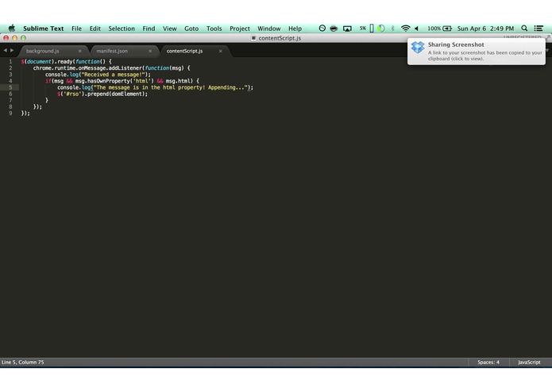Click line number 3 in the gutter

coord(10,75)
